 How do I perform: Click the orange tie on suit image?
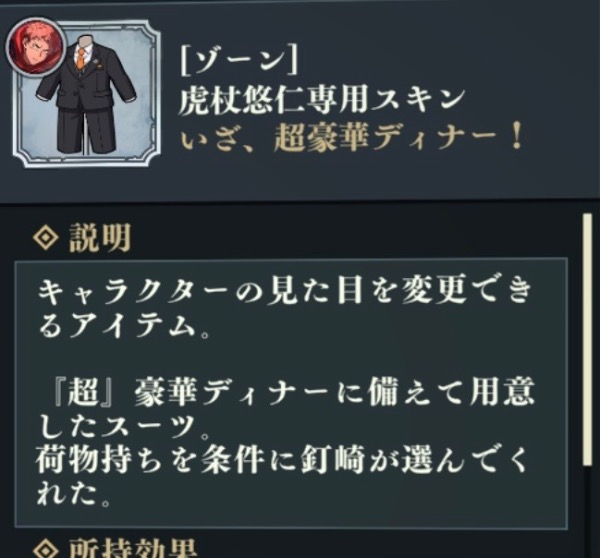point(81,59)
